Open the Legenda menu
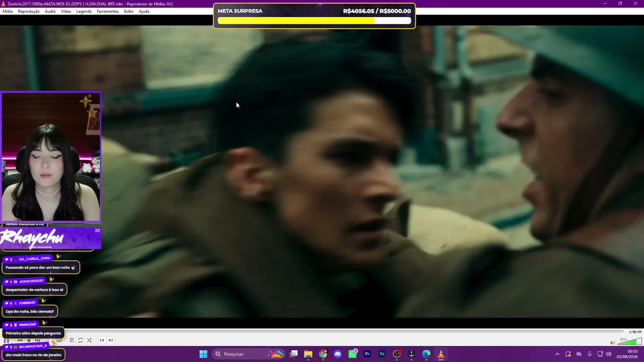This screenshot has height=362, width=644. (x=84, y=11)
